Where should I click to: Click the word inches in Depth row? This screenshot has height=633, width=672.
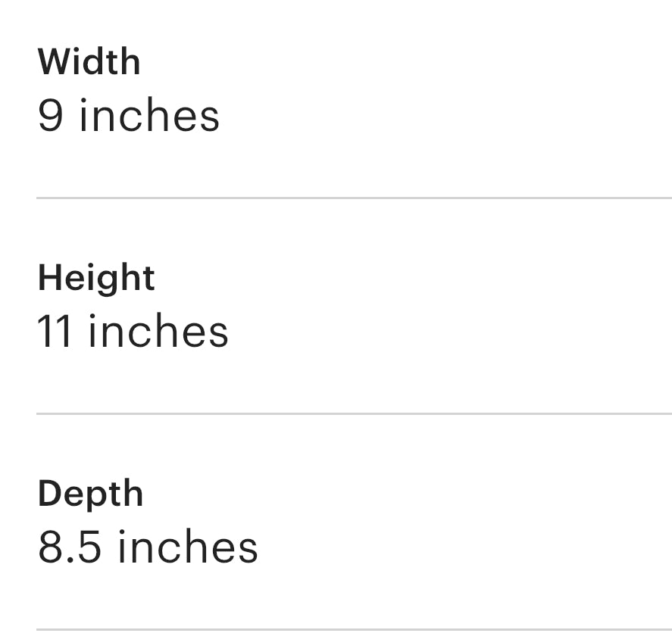pos(188,546)
